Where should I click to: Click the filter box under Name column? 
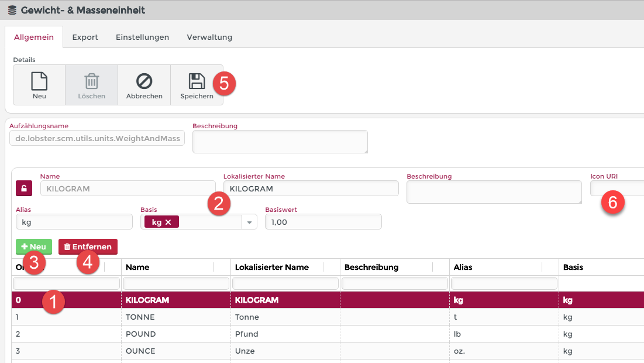click(x=176, y=283)
